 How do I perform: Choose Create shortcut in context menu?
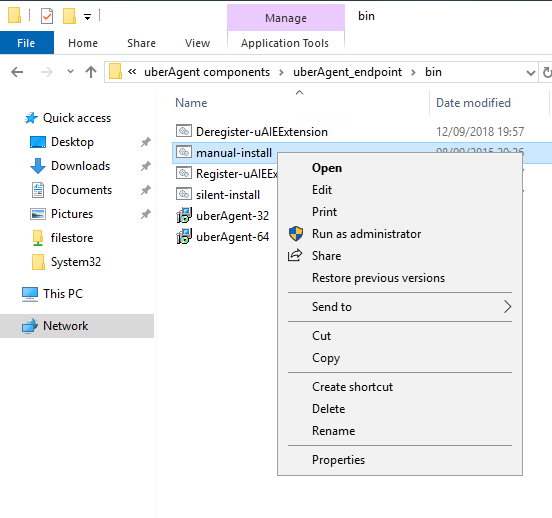(x=400, y=387)
